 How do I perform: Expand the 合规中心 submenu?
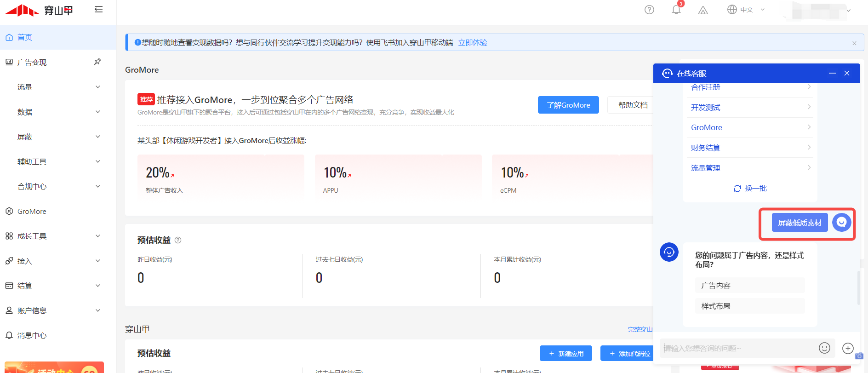[x=97, y=186]
